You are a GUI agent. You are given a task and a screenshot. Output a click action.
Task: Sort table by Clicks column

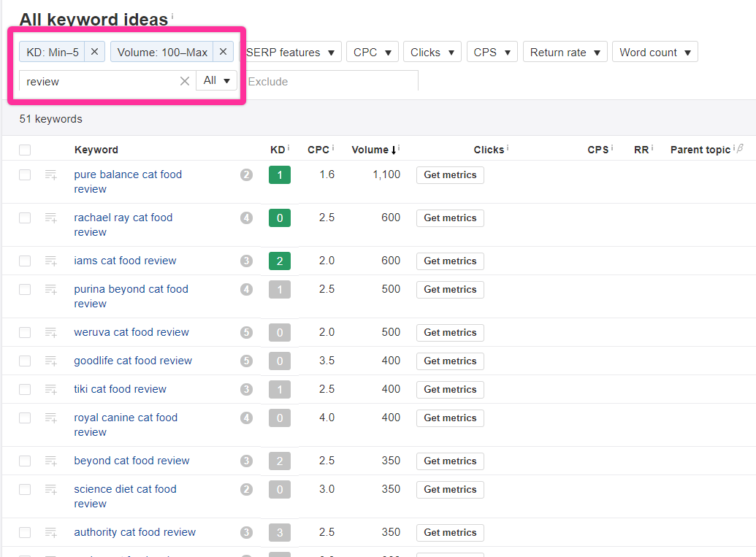[489, 150]
